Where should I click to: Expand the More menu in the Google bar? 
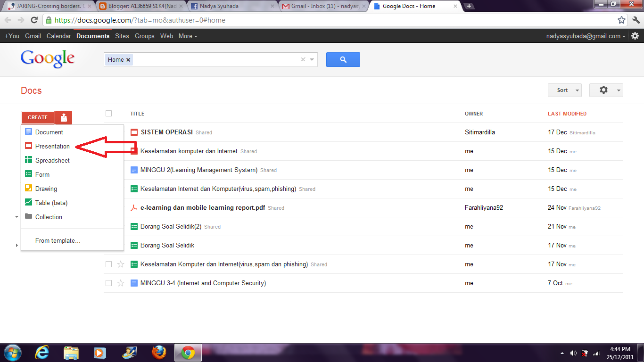point(188,36)
